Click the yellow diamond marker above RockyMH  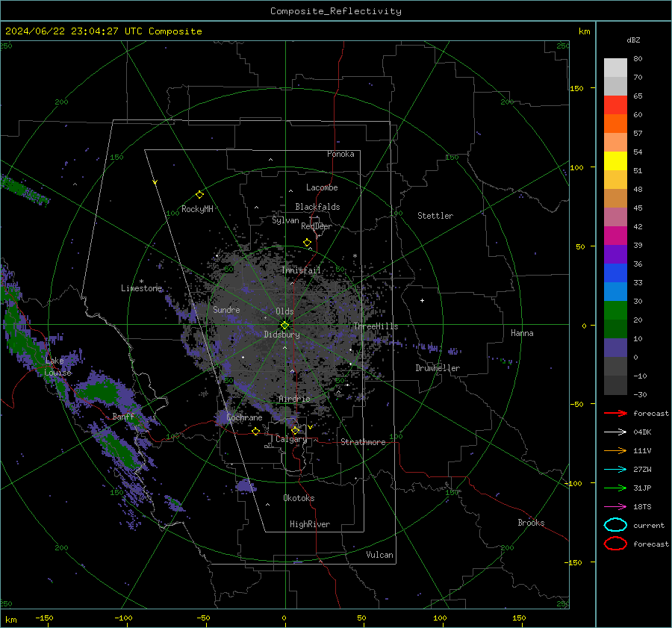(199, 195)
